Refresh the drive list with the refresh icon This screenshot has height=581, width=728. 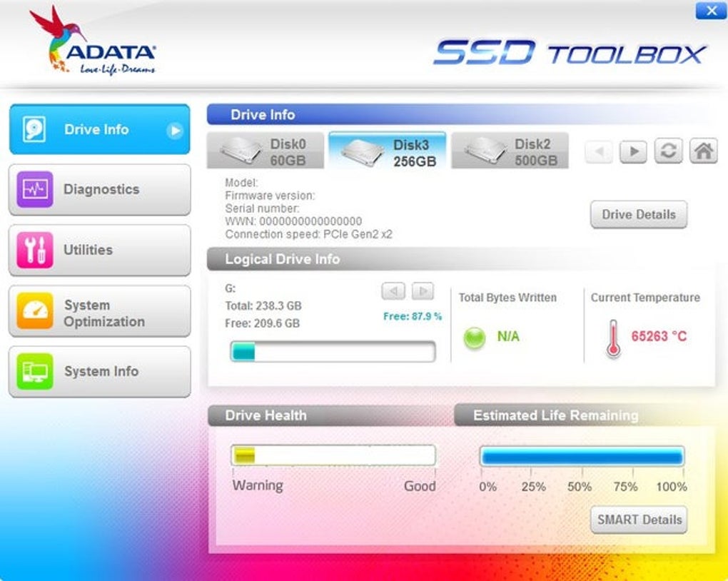point(668,151)
